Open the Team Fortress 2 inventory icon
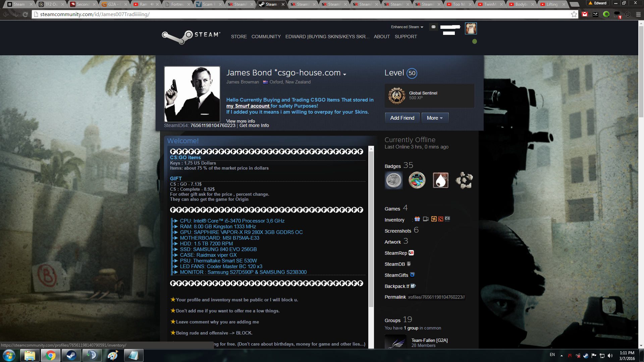This screenshot has height=362, width=644. pyautogui.click(x=434, y=219)
